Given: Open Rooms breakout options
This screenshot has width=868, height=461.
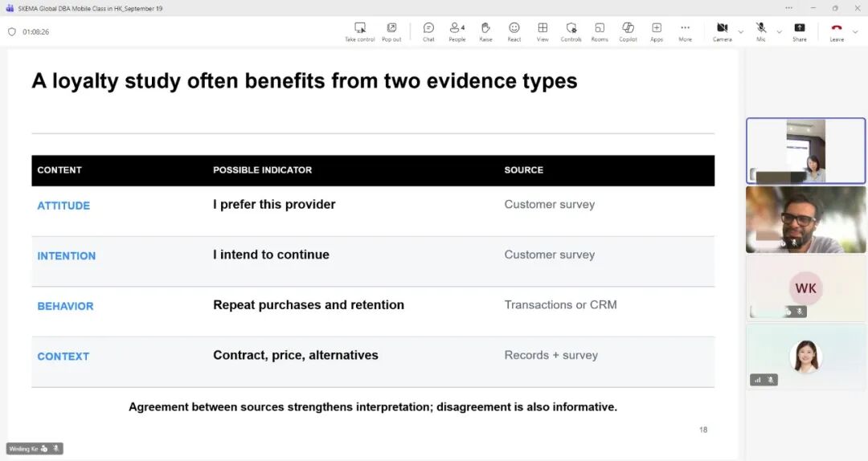Looking at the screenshot, I should coord(600,31).
